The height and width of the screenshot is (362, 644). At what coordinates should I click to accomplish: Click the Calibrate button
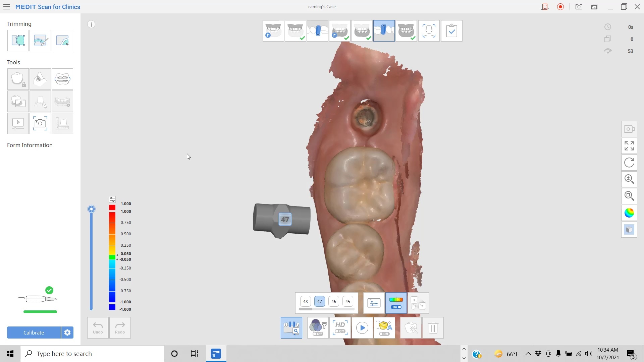(34, 333)
